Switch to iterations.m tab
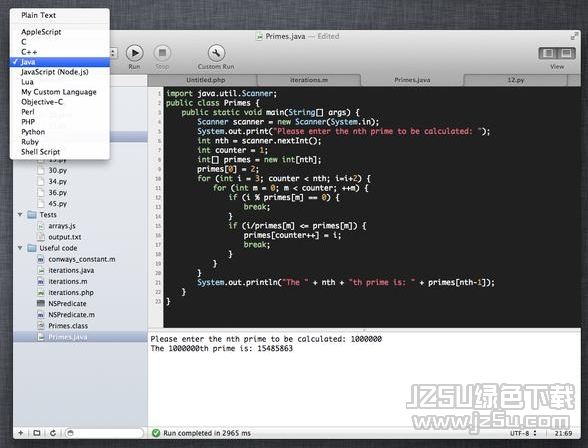This screenshot has height=448, width=588. click(309, 80)
